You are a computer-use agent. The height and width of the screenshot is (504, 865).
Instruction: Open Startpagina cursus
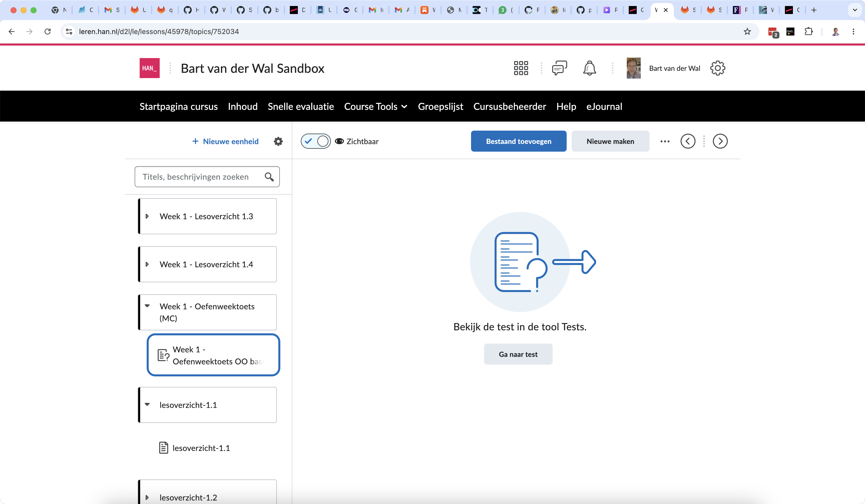click(x=178, y=106)
